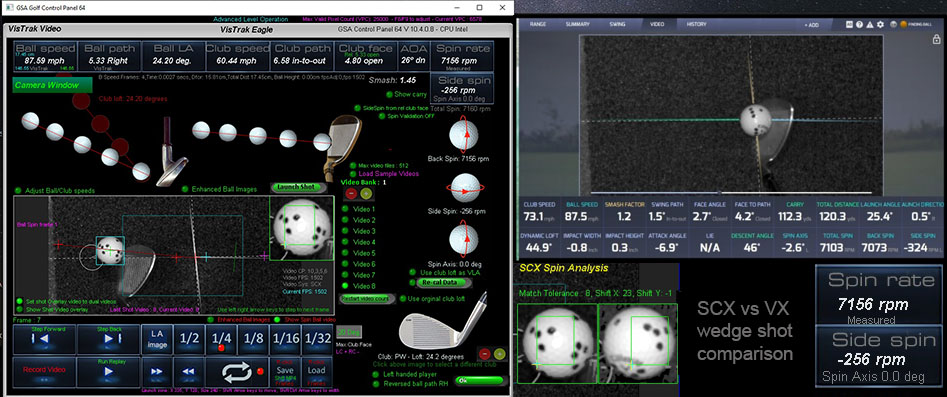947x397 pixels.
Task: Enable the Show carry option
Action: (390, 94)
